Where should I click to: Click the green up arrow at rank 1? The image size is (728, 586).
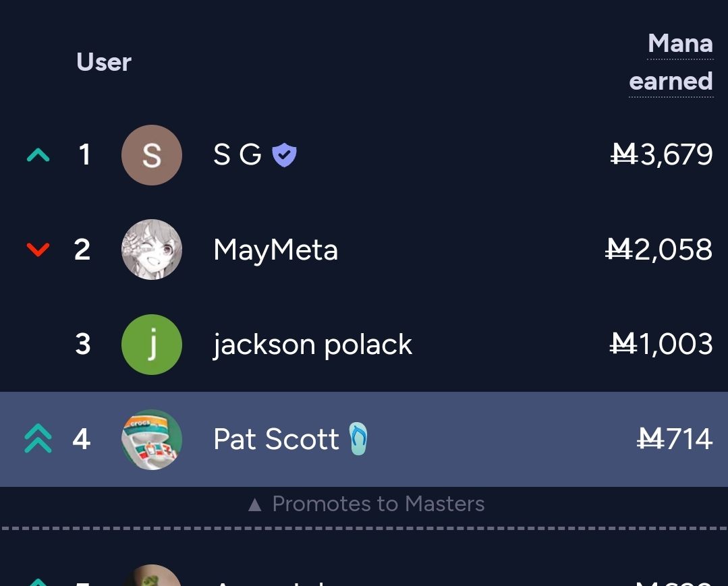point(38,155)
